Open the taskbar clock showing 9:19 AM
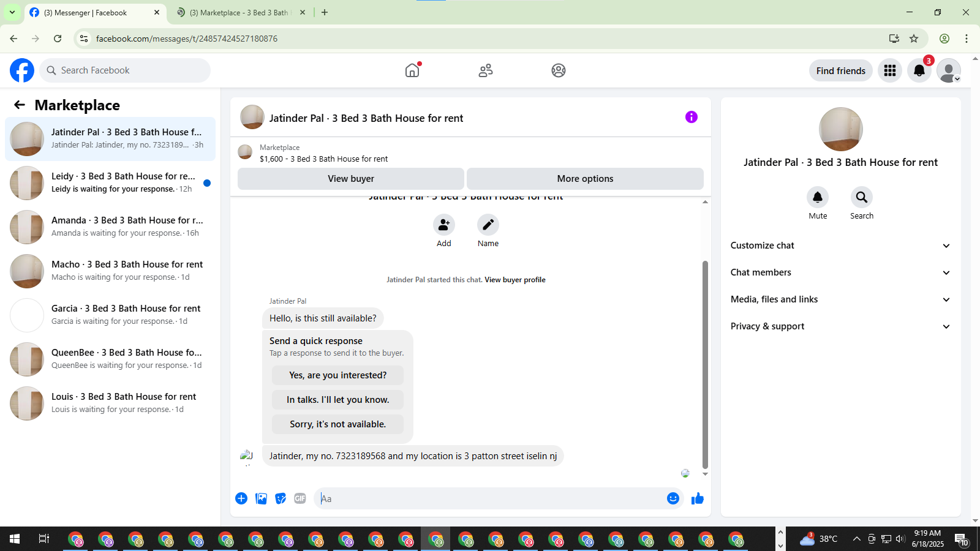 point(927,539)
